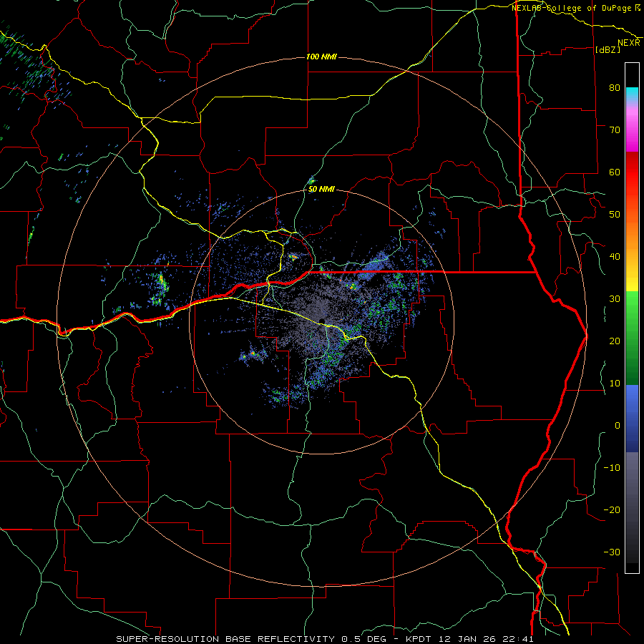
Task: Click the 70 value on dBZ scale
Action: [x=615, y=130]
